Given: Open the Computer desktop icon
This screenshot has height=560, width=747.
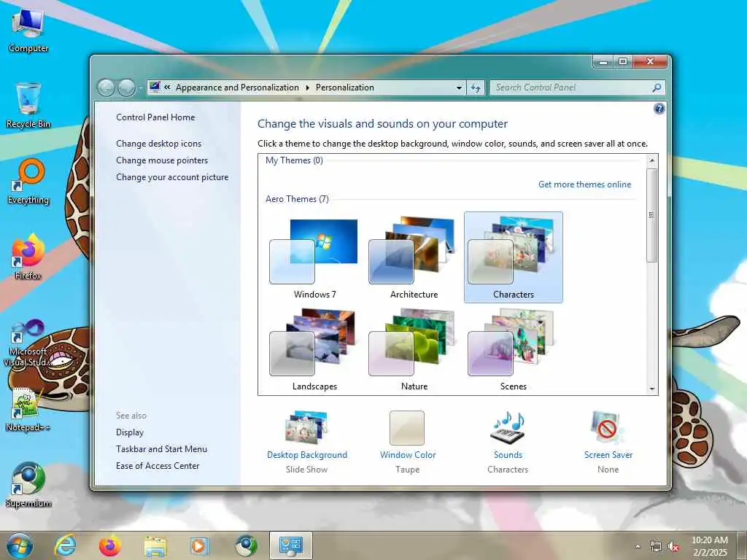Looking at the screenshot, I should pyautogui.click(x=28, y=31).
